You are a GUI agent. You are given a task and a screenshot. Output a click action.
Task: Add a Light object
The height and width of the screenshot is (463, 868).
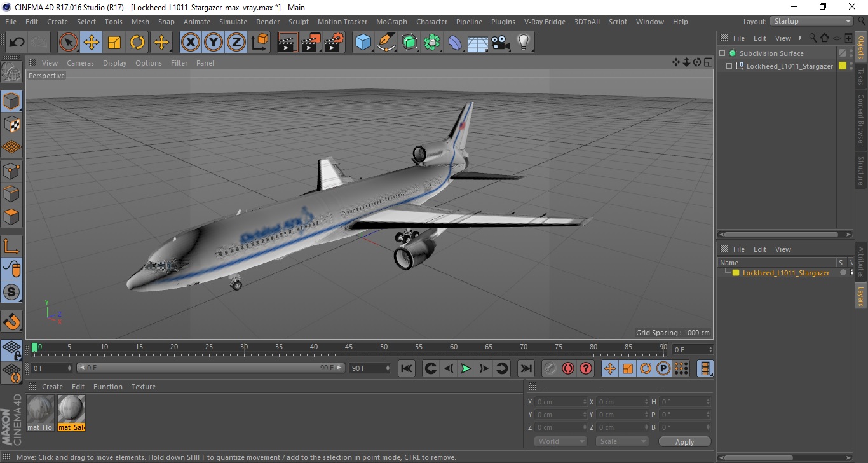tap(524, 43)
